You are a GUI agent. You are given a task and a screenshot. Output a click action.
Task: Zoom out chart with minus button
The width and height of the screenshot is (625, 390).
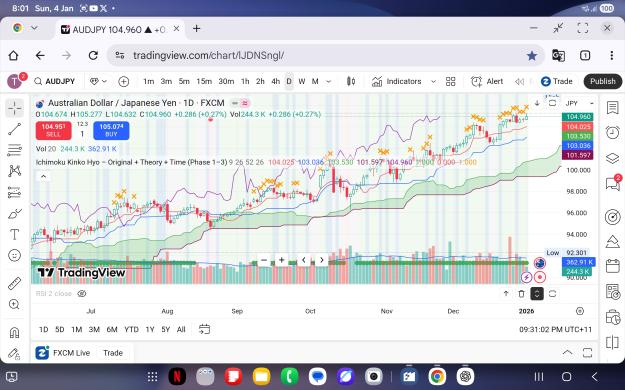[264, 260]
